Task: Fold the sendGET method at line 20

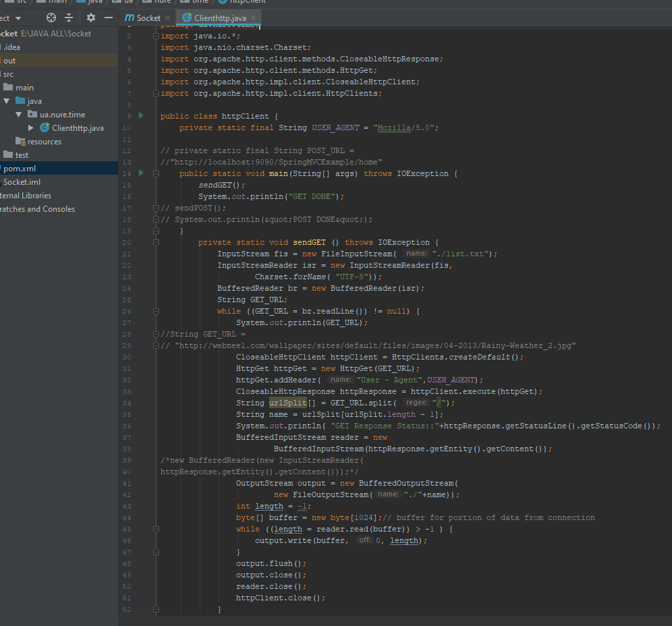Action: coord(156,242)
